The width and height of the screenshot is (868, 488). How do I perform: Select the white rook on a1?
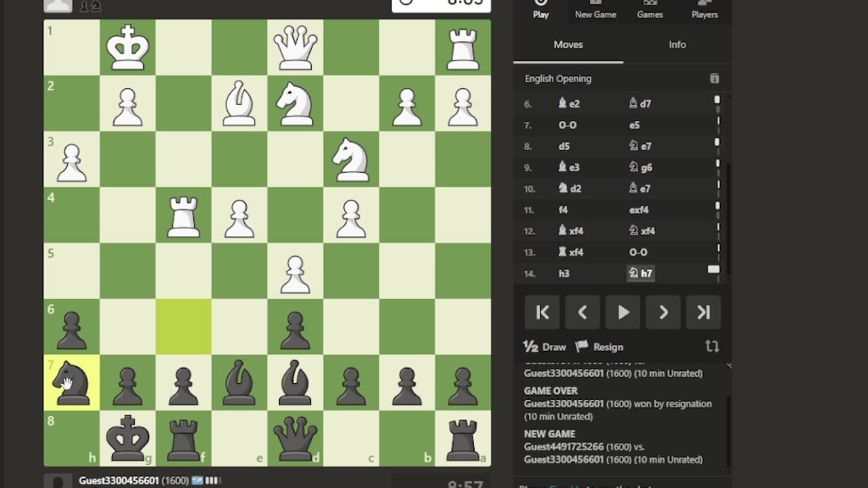click(x=462, y=47)
